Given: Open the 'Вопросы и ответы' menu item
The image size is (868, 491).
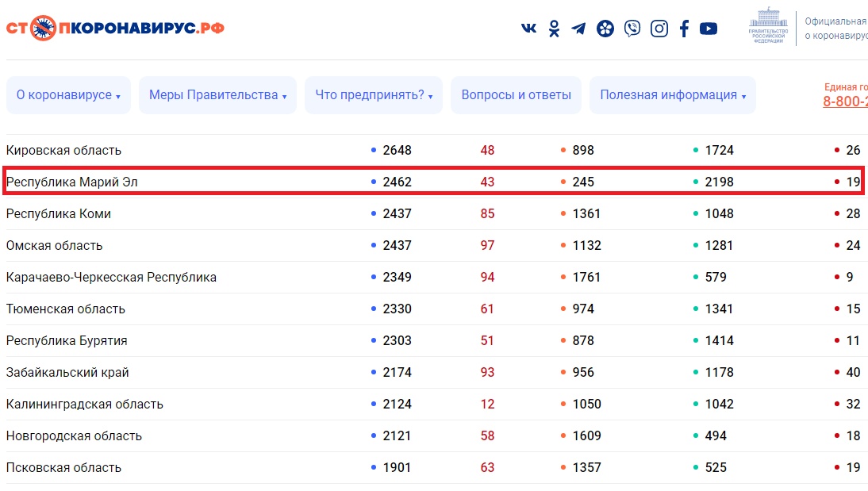Looking at the screenshot, I should [516, 95].
